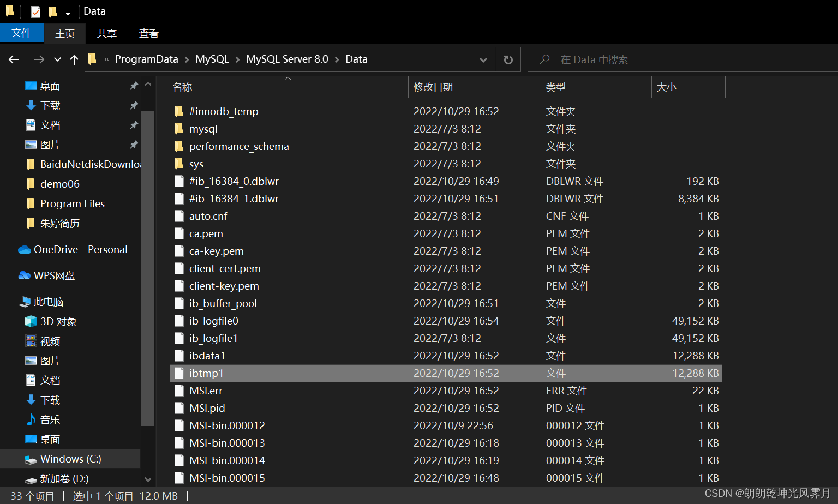Click the Back navigation arrow
Screen dimensions: 838x504
click(14, 59)
